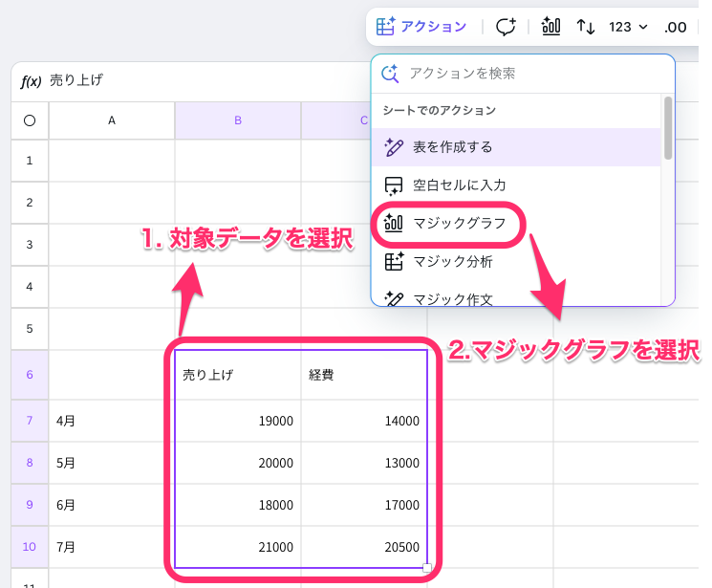Image resolution: width=712 pixels, height=588 pixels.
Task: Select column C header
Action: (x=336, y=120)
